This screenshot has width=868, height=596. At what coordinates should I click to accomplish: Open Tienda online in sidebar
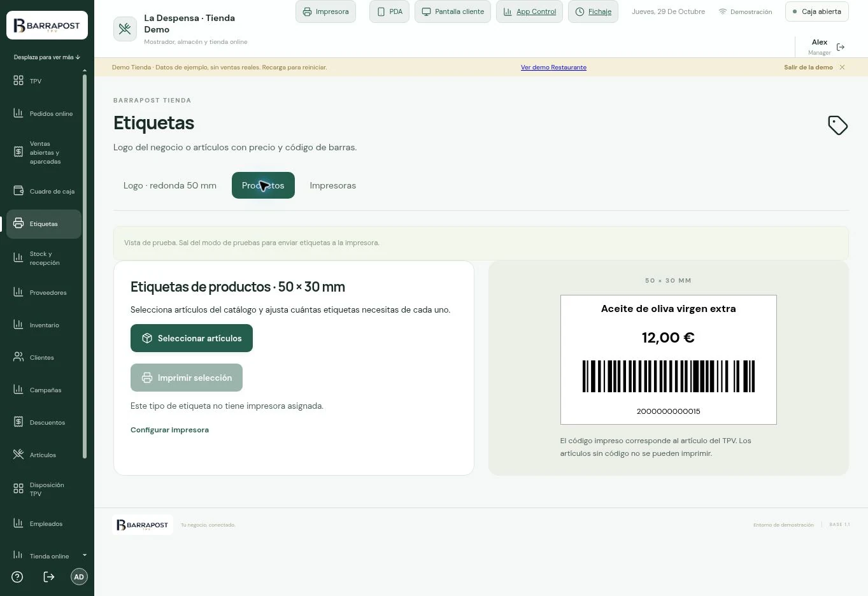pyautogui.click(x=43, y=556)
